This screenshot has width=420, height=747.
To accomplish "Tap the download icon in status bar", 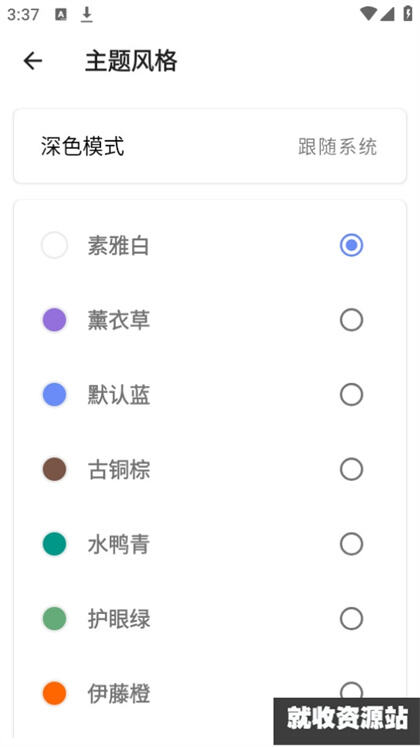I will click(86, 15).
